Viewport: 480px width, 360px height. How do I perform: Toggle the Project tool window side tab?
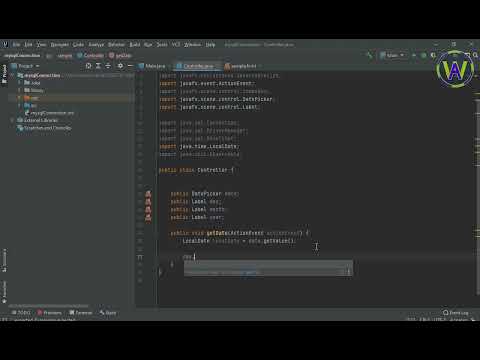[4, 74]
